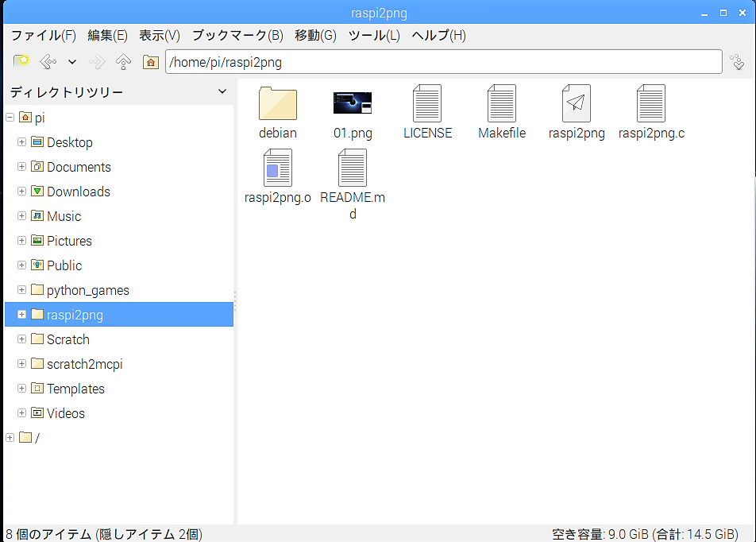Click the go-to-path icon beside address bar
Image resolution: width=756 pixels, height=542 pixels.
[x=737, y=62]
